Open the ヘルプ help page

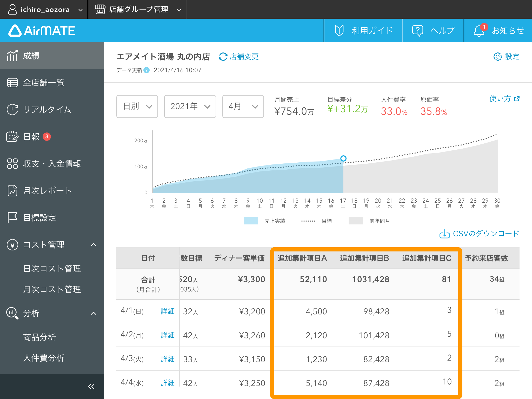[433, 30]
